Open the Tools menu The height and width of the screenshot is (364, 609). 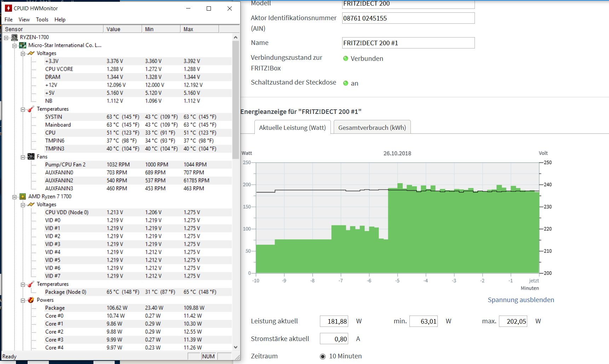[x=42, y=19]
